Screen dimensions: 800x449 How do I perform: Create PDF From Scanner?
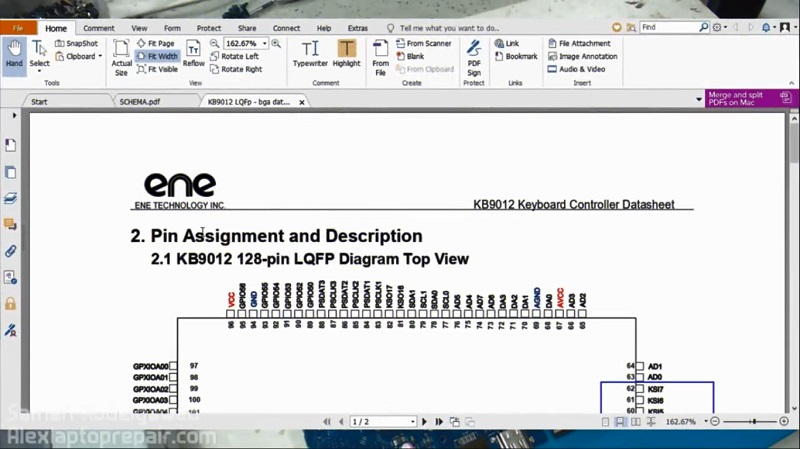(x=423, y=43)
